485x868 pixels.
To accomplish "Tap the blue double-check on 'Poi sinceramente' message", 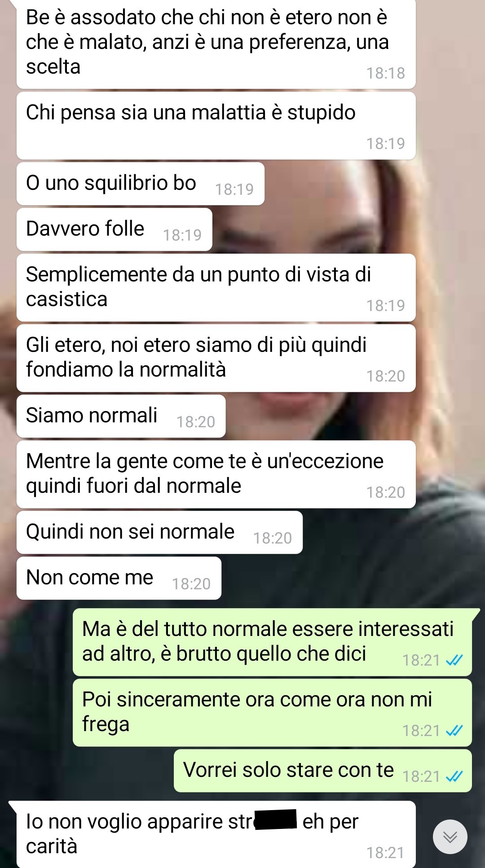I will [x=454, y=731].
